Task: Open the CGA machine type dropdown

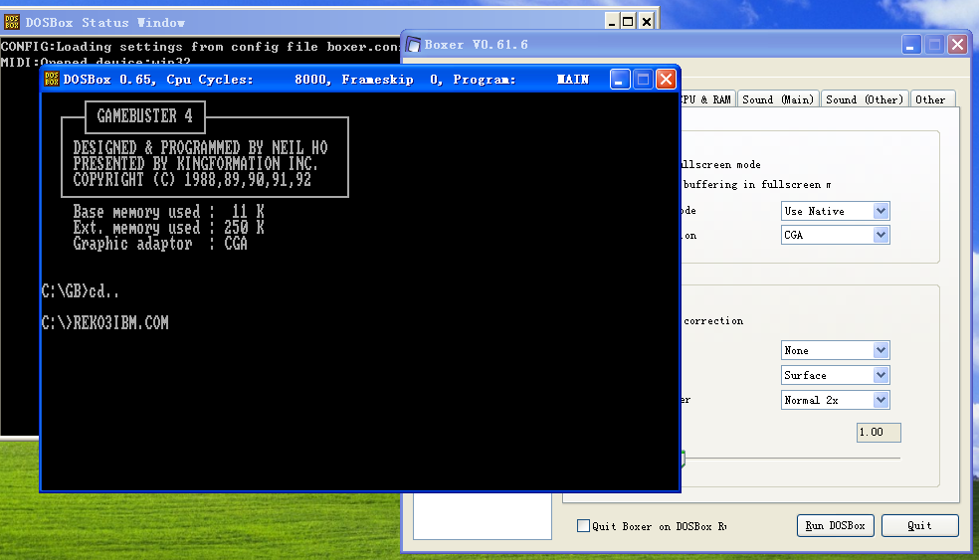Action: pyautogui.click(x=881, y=236)
